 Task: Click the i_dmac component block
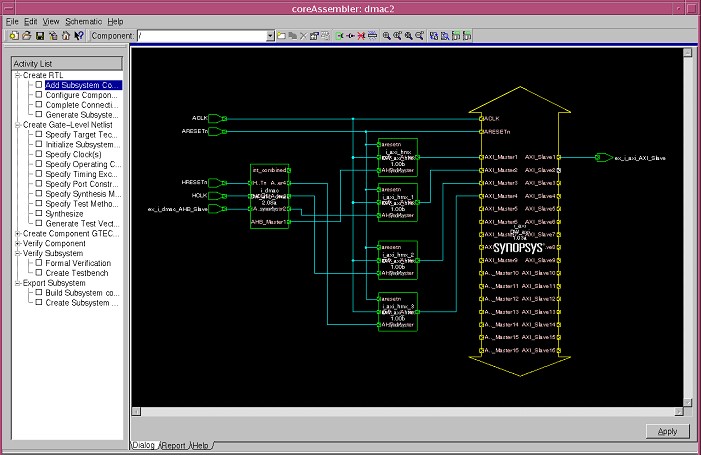click(x=269, y=196)
